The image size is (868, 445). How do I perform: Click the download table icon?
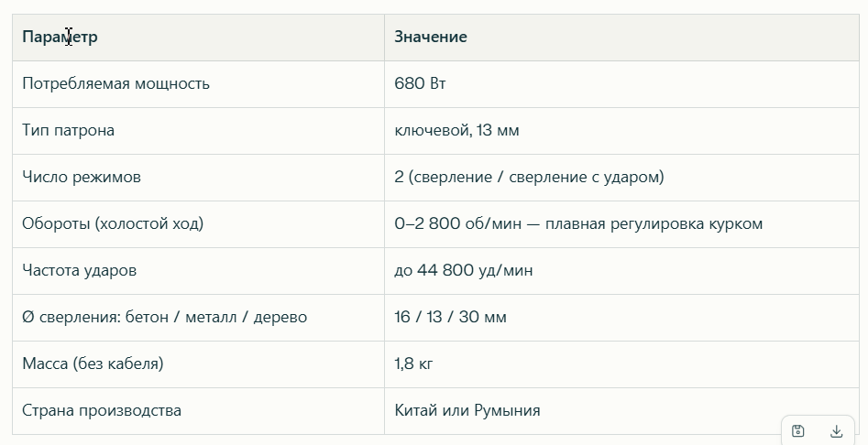click(x=836, y=431)
